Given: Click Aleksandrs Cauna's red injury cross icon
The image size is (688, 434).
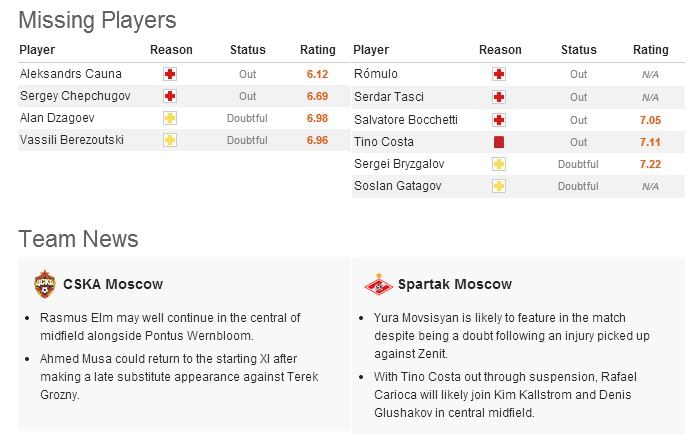Looking at the screenshot, I should point(170,74).
